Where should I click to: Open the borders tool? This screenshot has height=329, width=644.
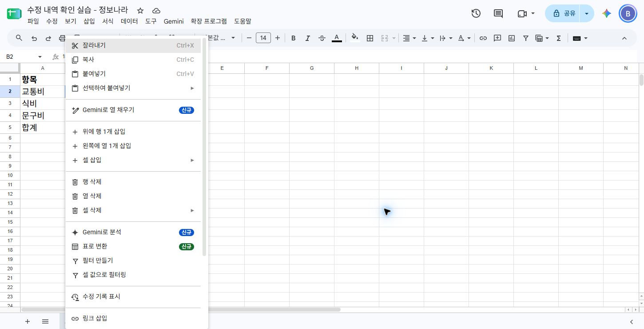(x=370, y=38)
